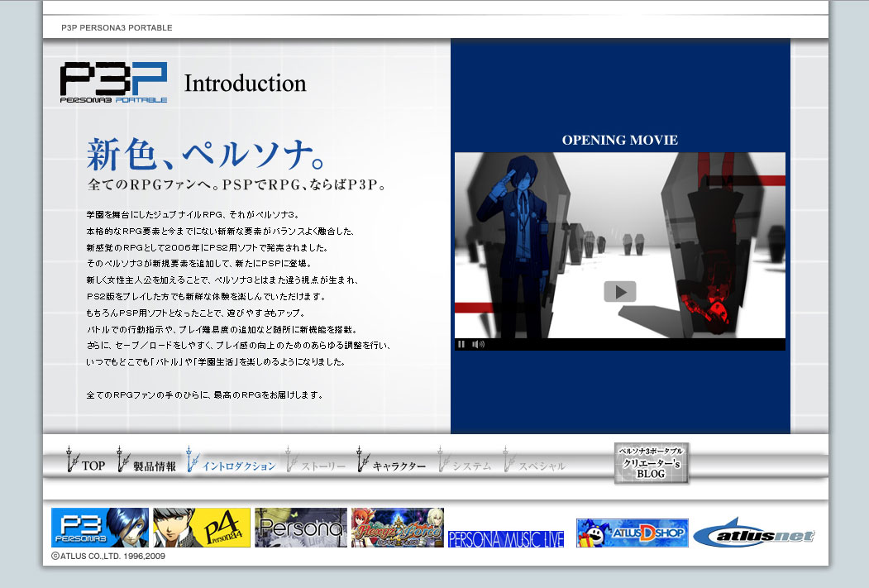Open the Persona banner link
This screenshot has width=869, height=588.
(301, 528)
